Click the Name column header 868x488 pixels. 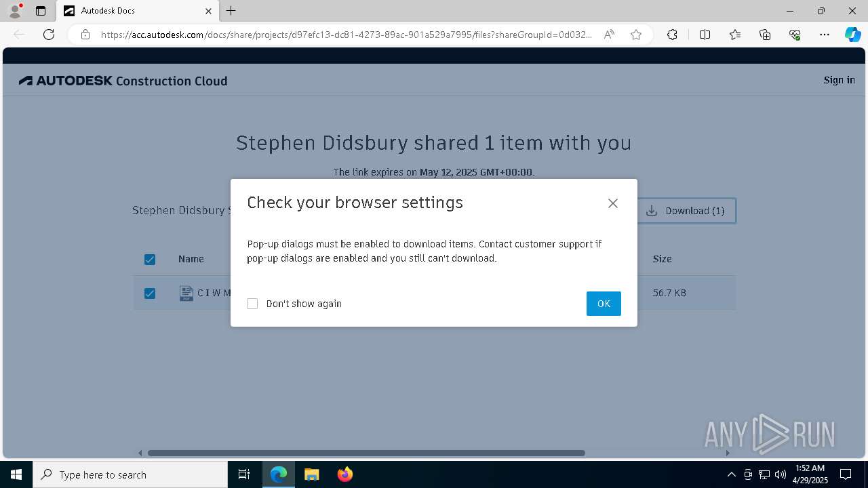click(191, 259)
